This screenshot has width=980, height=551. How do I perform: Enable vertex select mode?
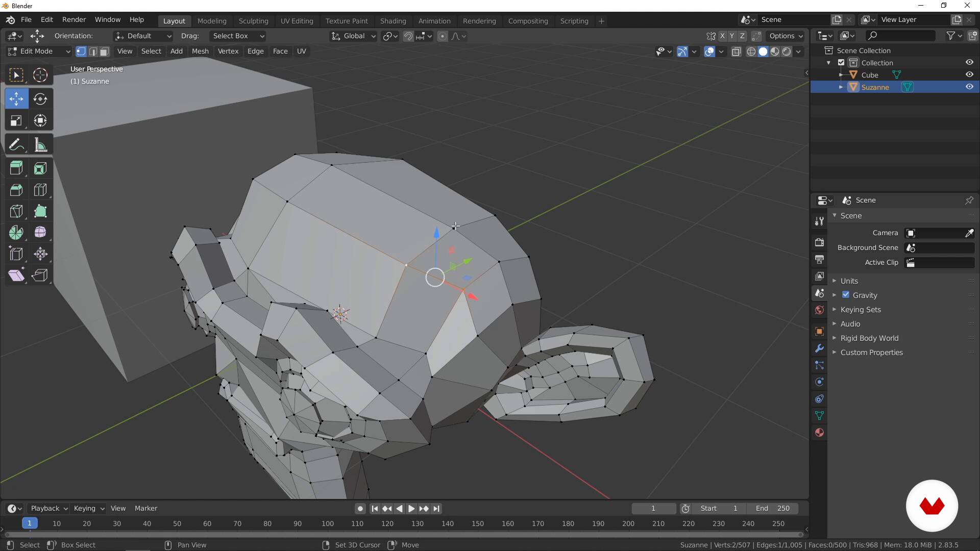click(81, 51)
